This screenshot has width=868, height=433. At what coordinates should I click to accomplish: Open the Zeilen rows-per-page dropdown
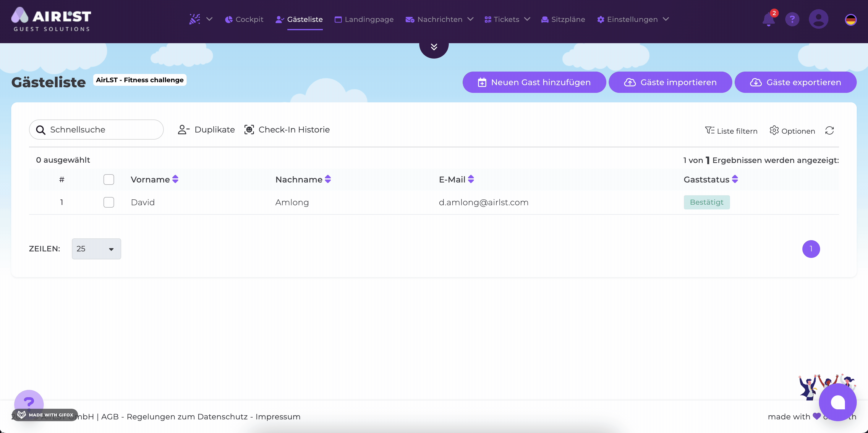(96, 249)
